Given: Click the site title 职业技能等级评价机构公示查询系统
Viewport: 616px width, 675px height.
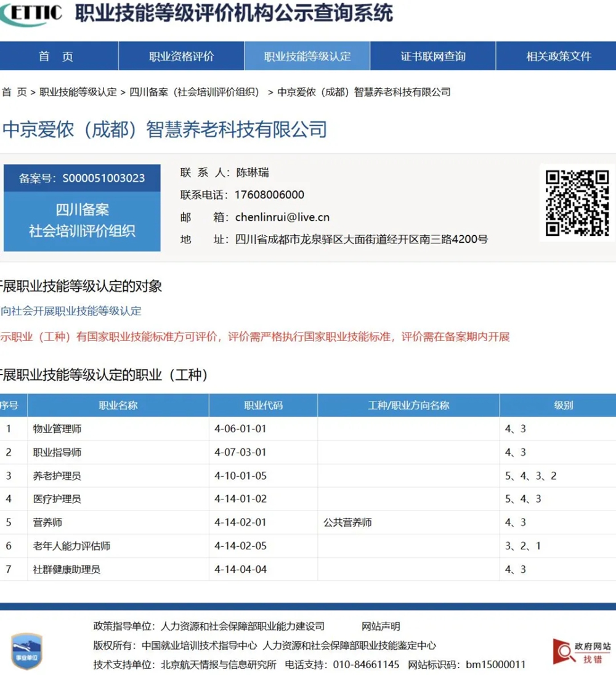Looking at the screenshot, I should [x=233, y=13].
